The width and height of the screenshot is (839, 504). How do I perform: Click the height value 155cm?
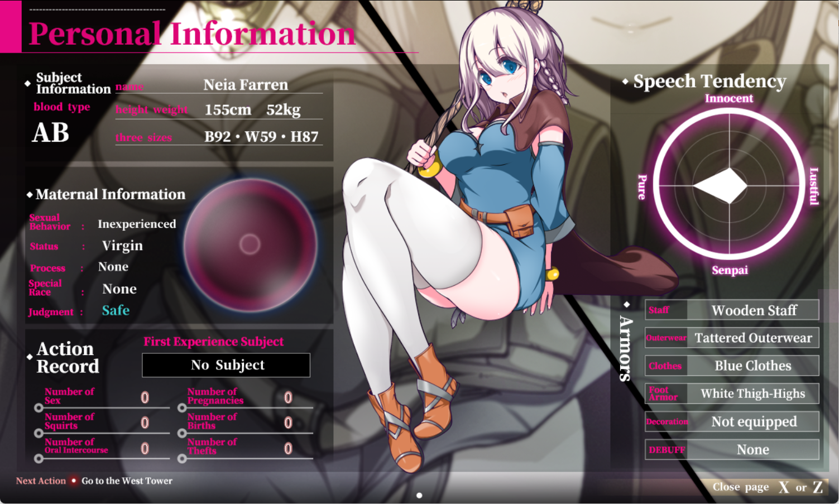pyautogui.click(x=228, y=110)
